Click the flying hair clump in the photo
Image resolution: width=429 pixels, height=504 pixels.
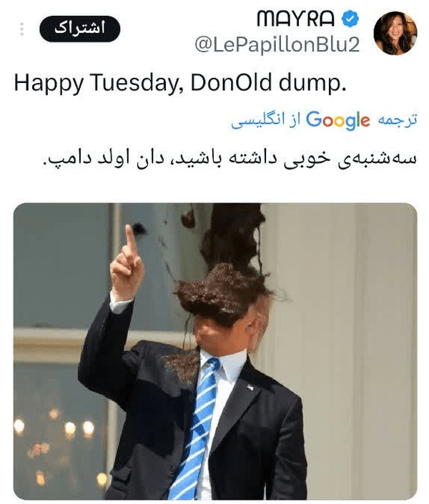coord(222,292)
